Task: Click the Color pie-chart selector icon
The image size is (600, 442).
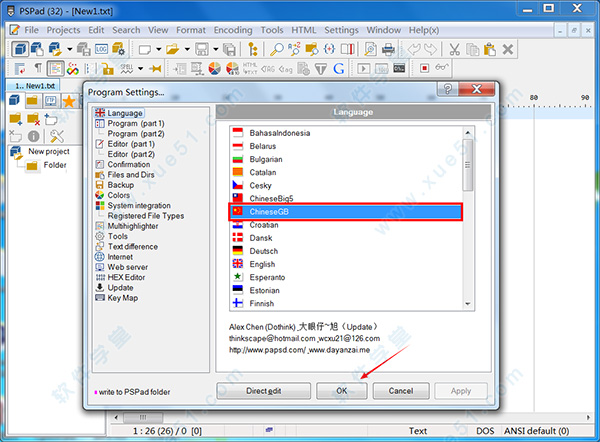Action: [215, 69]
